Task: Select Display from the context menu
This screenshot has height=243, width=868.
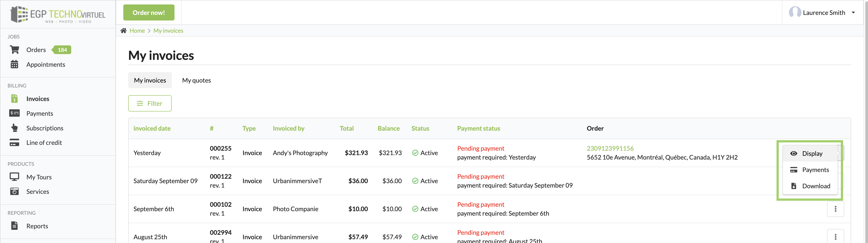Action: (812, 153)
